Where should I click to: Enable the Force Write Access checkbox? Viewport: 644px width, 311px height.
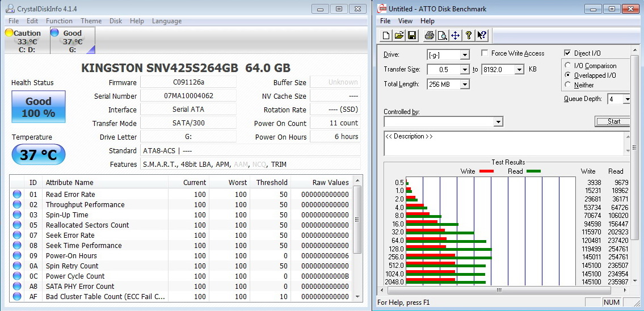(485, 53)
